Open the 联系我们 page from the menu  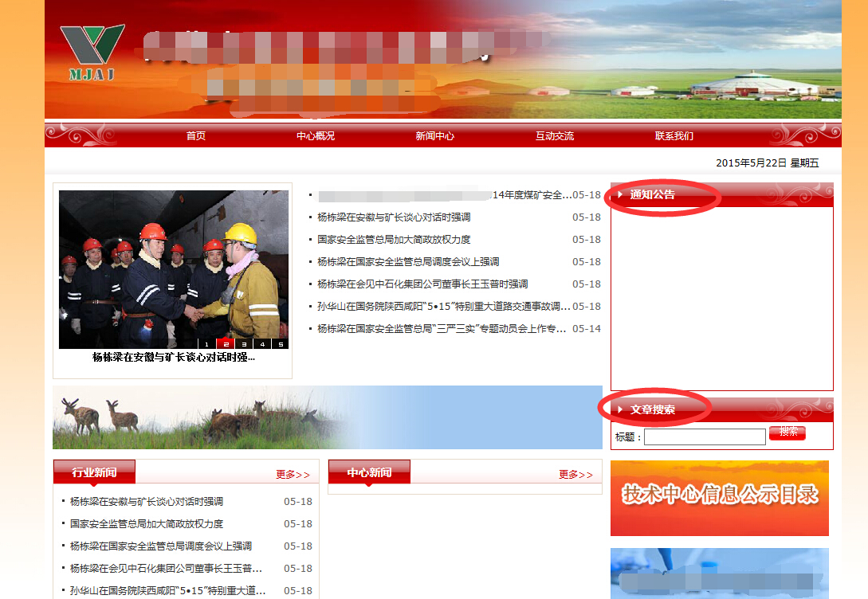pos(674,136)
